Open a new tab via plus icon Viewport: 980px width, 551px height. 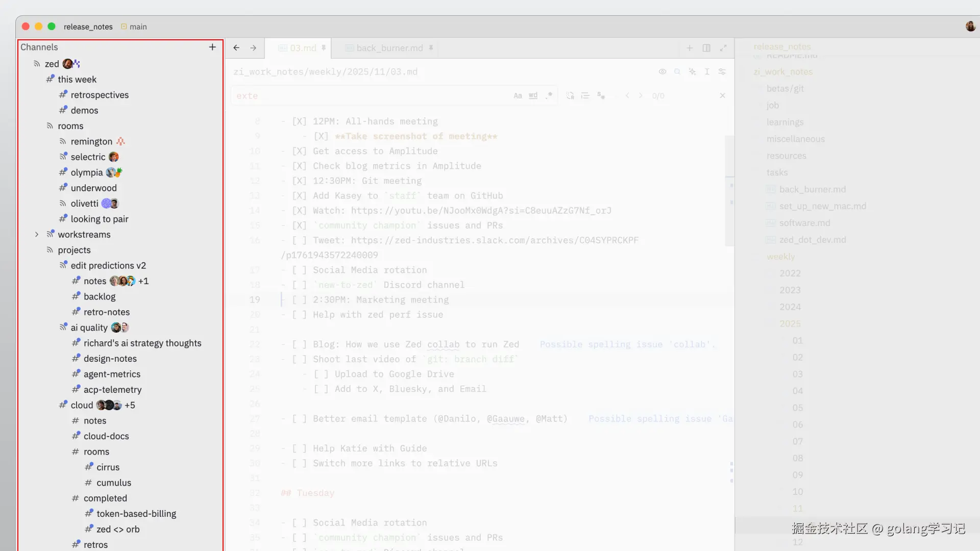point(690,48)
